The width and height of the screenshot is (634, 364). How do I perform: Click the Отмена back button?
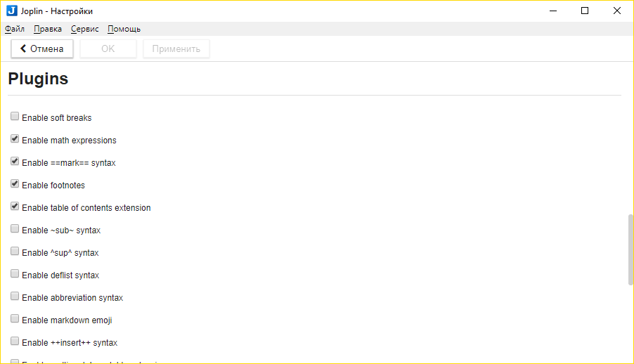pos(42,48)
